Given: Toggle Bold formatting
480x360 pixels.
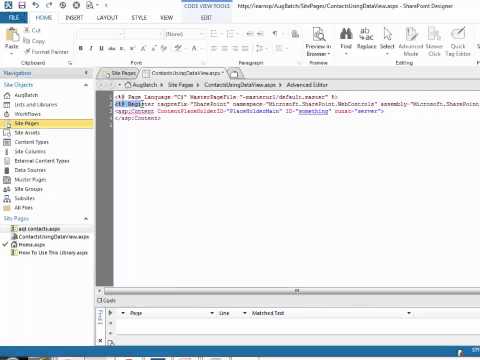Looking at the screenshot, I should click(80, 49).
